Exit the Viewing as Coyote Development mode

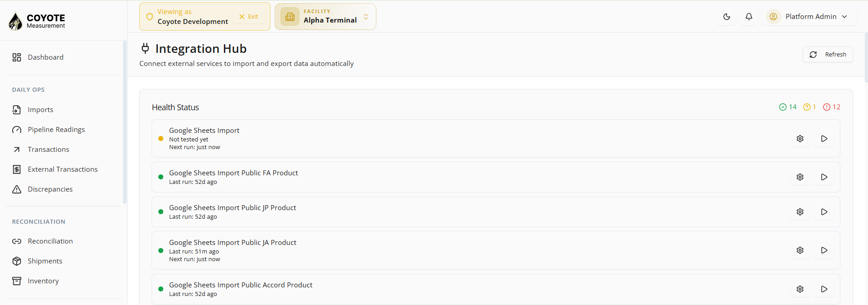click(x=249, y=17)
